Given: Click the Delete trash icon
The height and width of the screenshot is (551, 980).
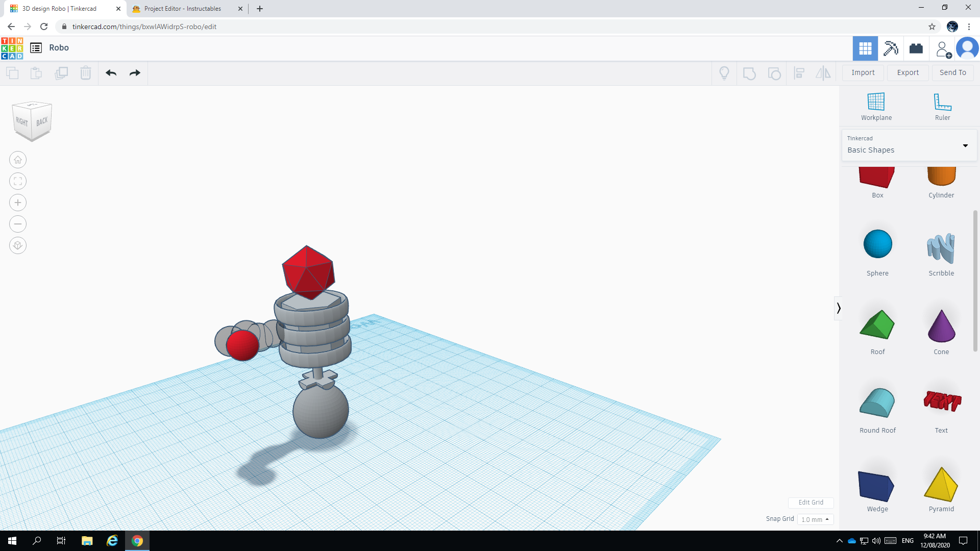Looking at the screenshot, I should point(86,73).
